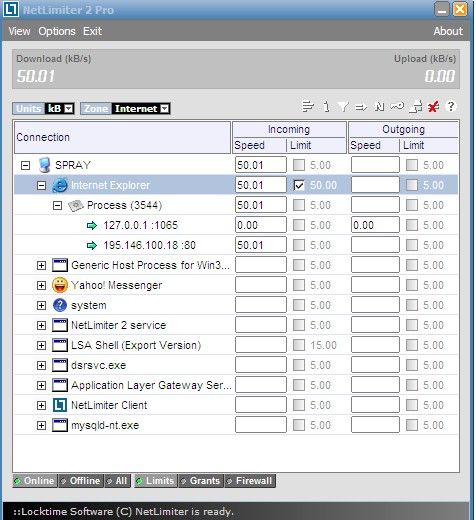The height and width of the screenshot is (520, 476).
Task: Click the stacked lines list icon
Action: pos(308,107)
